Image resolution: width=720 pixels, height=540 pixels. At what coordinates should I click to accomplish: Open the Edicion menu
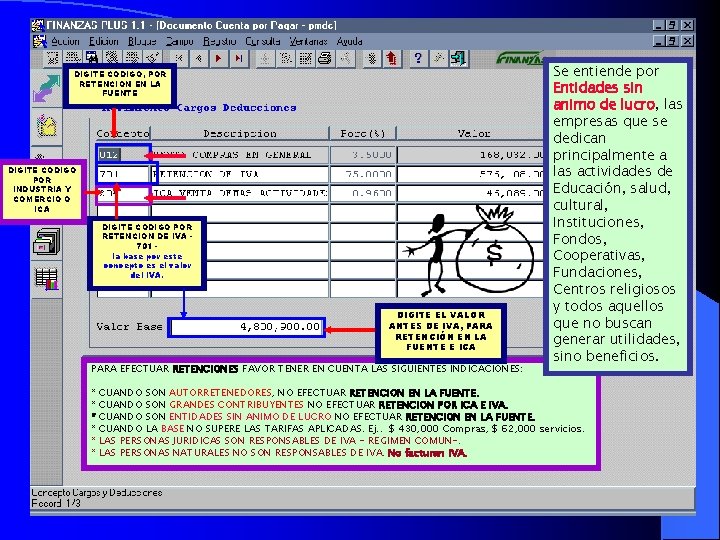click(x=104, y=41)
